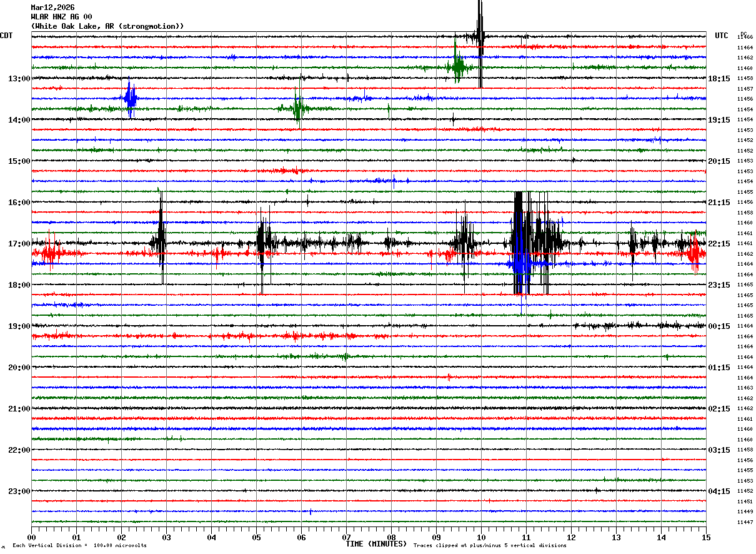Select minute 03 on the time axis
This screenshot has width=756, height=554.
166,537
